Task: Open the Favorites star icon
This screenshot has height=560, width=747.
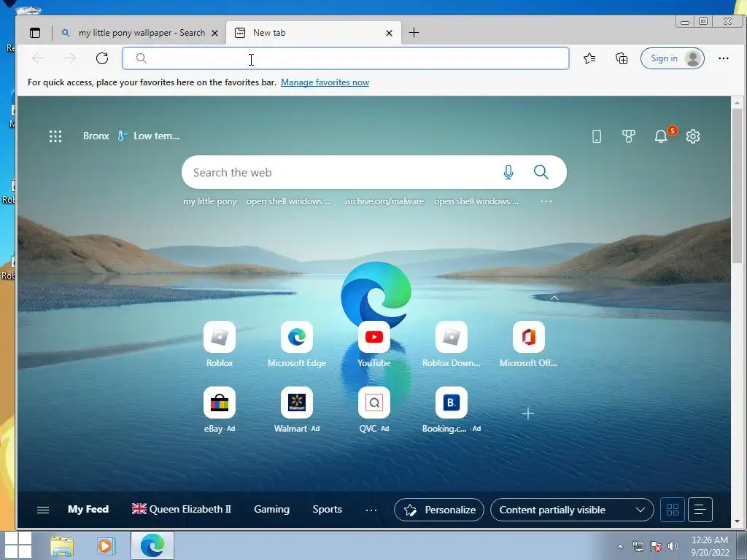Action: (x=589, y=58)
